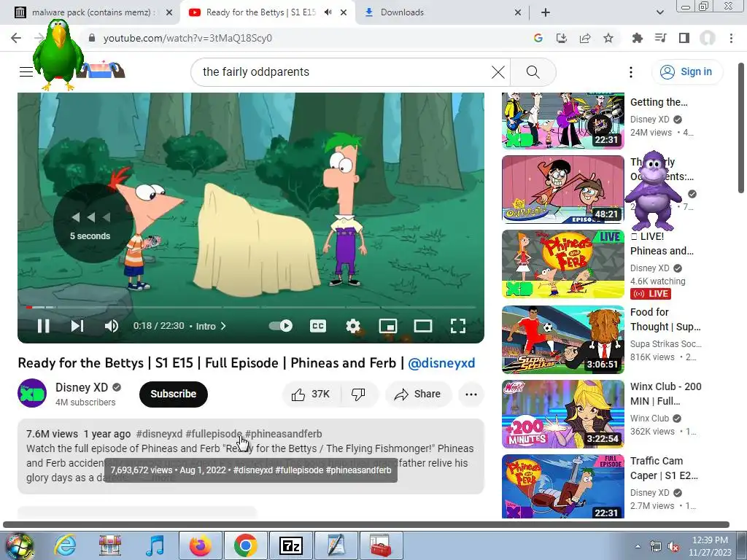Screen dimensions: 747x560
Task: Click the page vertical scrollbar
Action: pyautogui.click(x=741, y=128)
